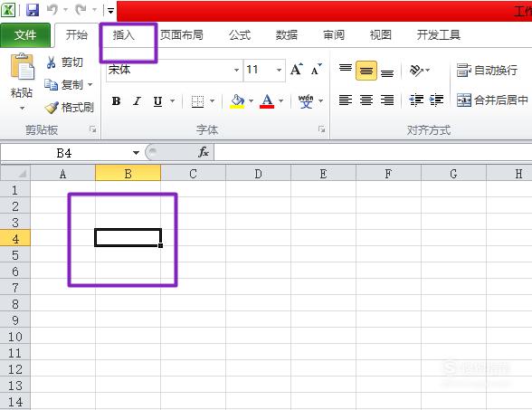Click the select-all corner triangle

pyautogui.click(x=15, y=173)
